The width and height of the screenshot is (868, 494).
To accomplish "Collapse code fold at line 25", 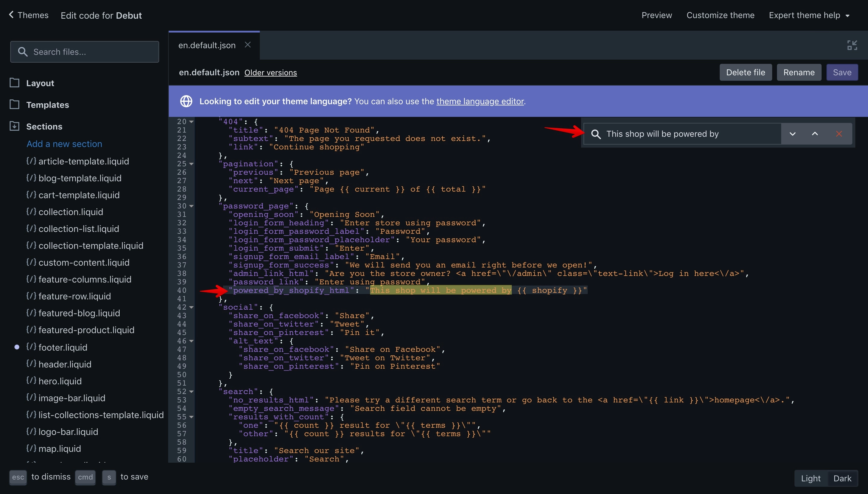I will click(x=191, y=164).
